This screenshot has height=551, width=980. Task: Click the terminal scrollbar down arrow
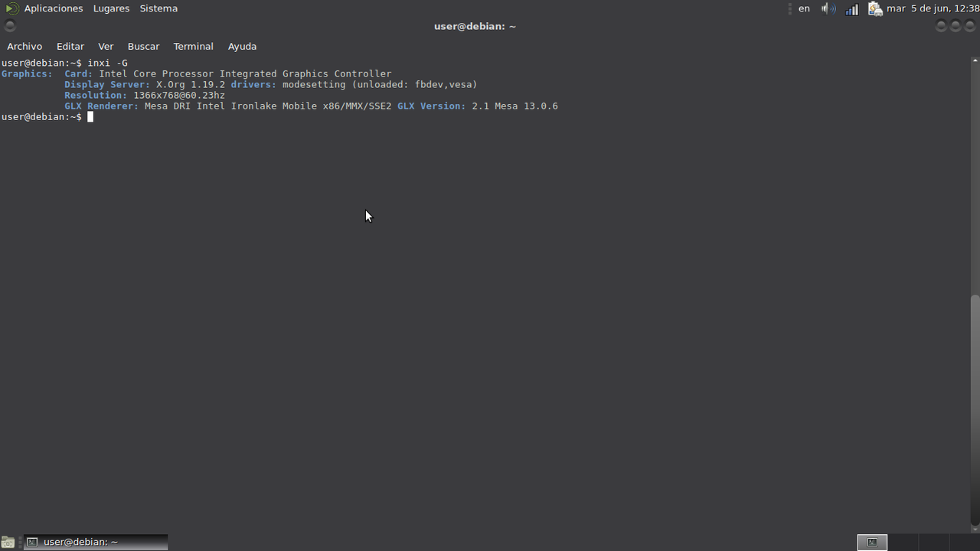975,530
